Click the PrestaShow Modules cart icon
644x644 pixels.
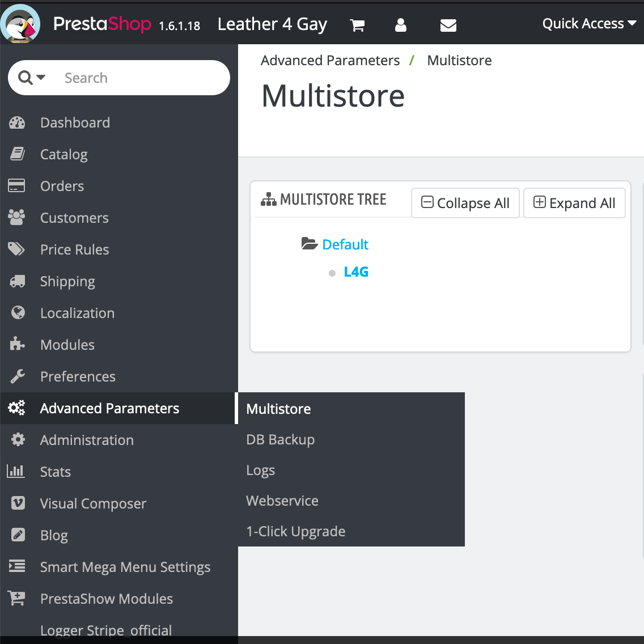coord(16,598)
